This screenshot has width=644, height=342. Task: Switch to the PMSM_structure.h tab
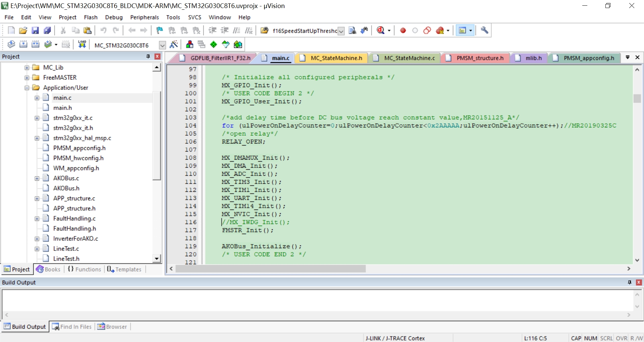[476, 58]
